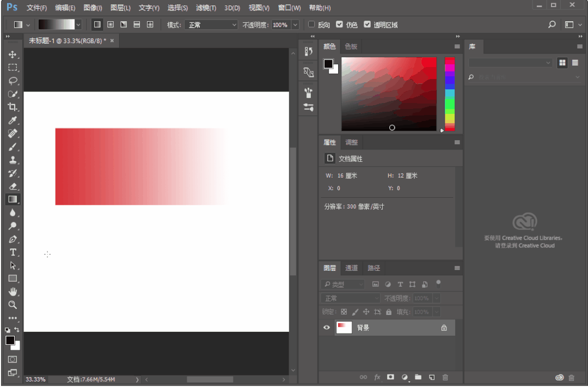
Task: Select the Clone Stamp tool
Action: (x=13, y=160)
